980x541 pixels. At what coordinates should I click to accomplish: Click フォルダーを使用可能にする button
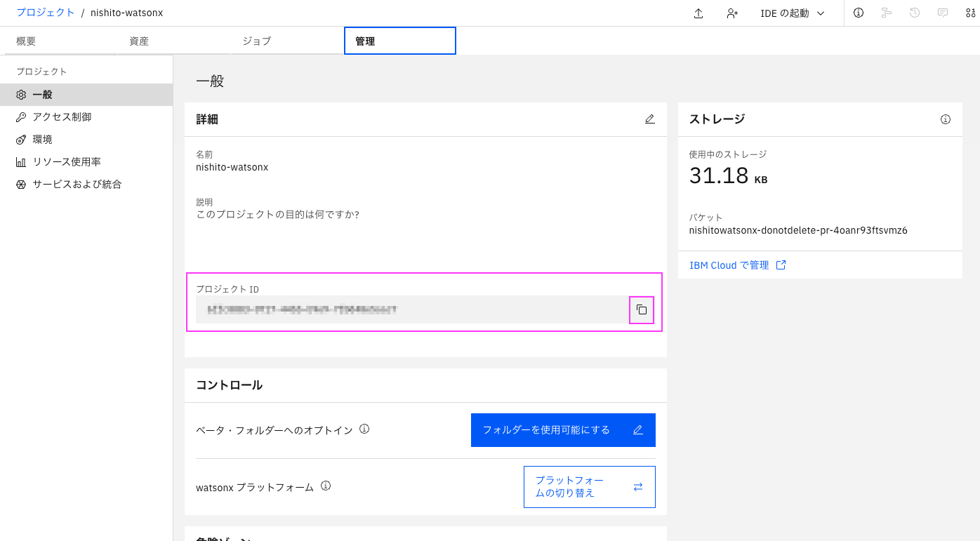tap(563, 430)
